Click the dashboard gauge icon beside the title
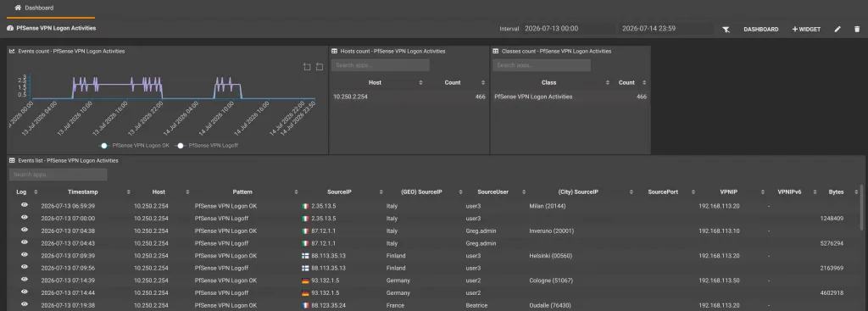 coord(10,28)
